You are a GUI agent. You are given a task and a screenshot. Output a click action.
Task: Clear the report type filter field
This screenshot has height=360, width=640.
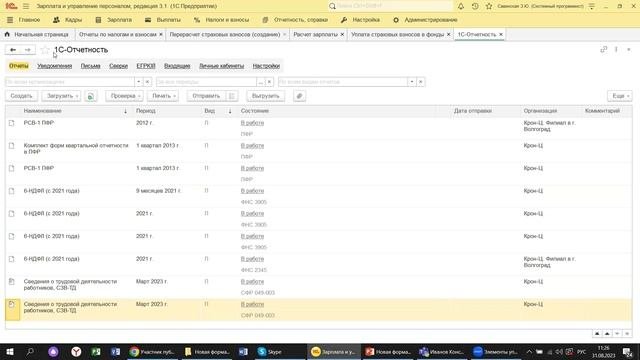click(421, 82)
